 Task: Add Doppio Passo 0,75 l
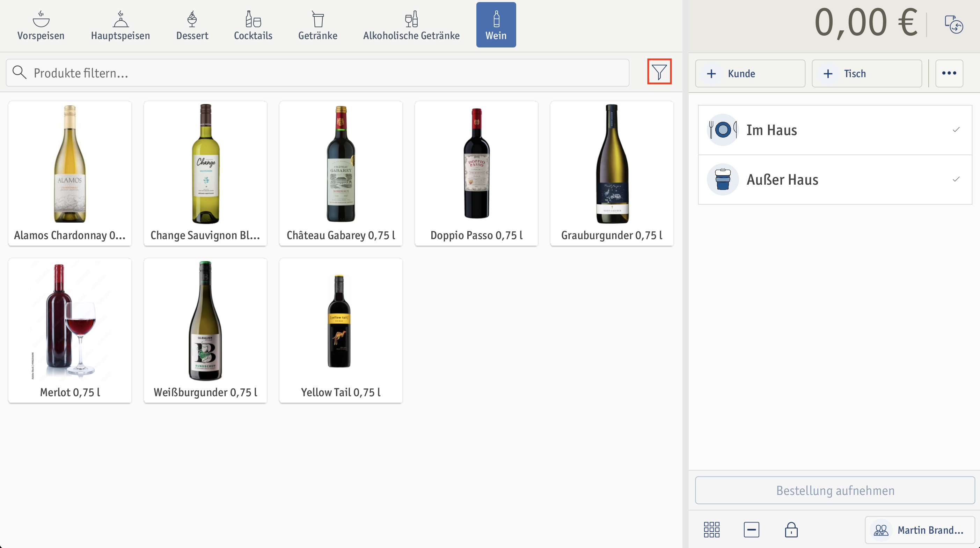click(476, 173)
